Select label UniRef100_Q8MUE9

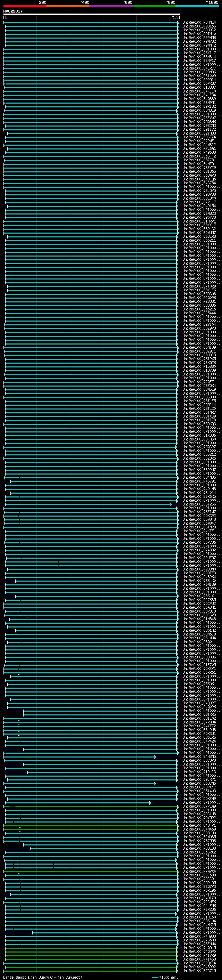pos(199,110)
